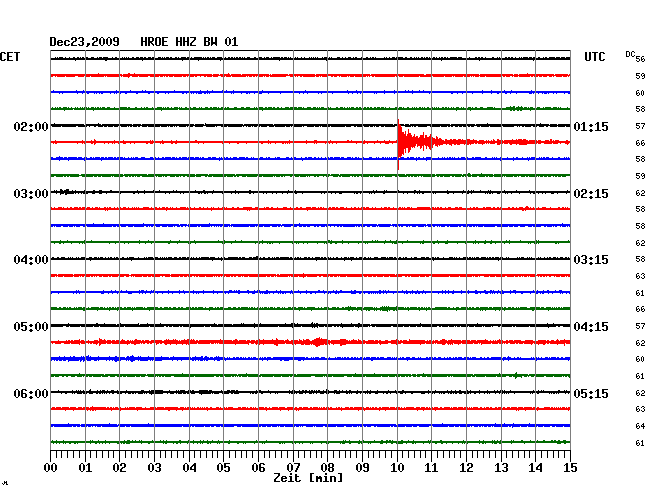Click minute label 14 on the axis
Screen dimensions: 650x494
pos(535,468)
